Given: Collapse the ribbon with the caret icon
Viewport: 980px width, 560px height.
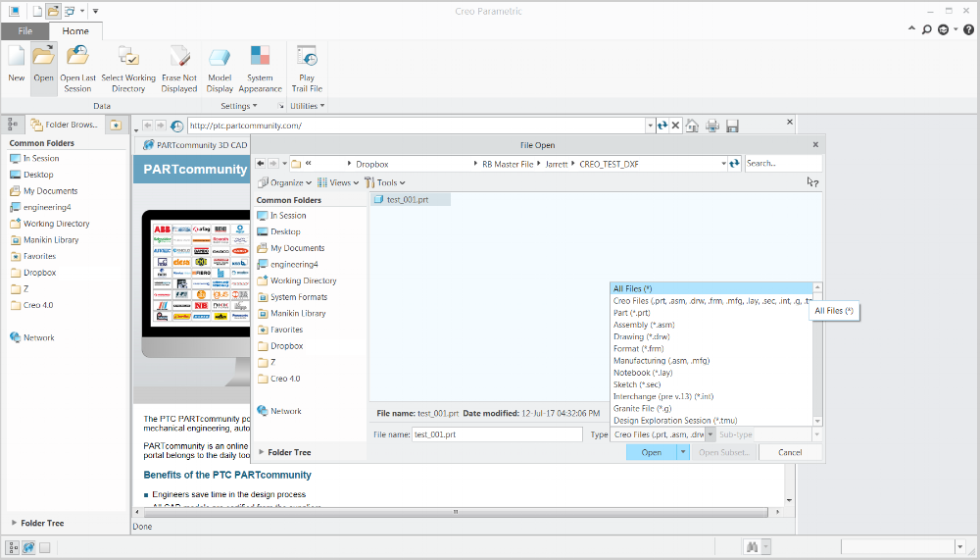Looking at the screenshot, I should 911,28.
